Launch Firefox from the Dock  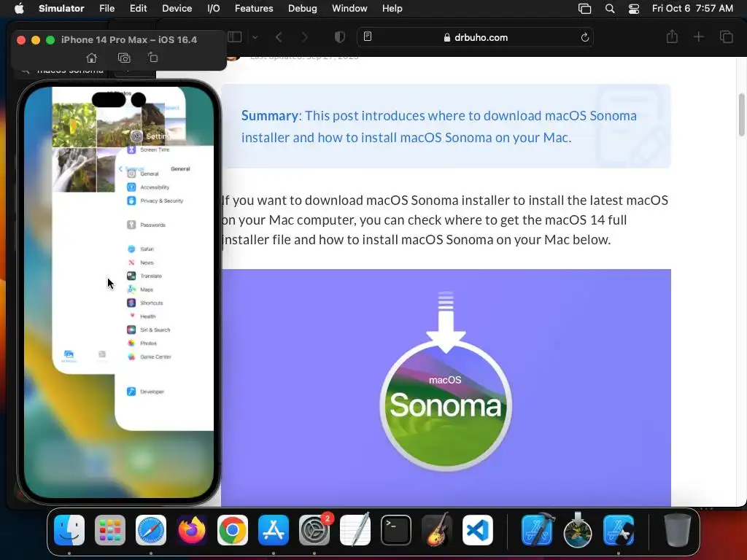coord(192,530)
